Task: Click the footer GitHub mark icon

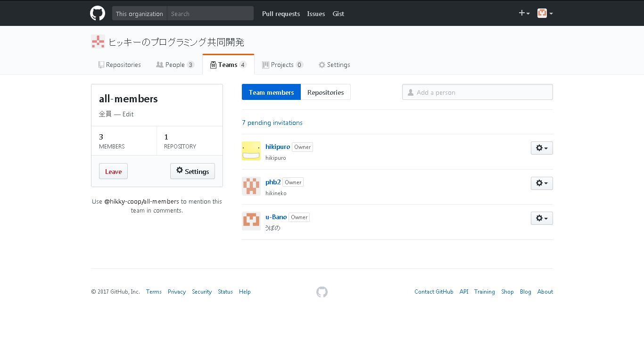Action: click(322, 292)
